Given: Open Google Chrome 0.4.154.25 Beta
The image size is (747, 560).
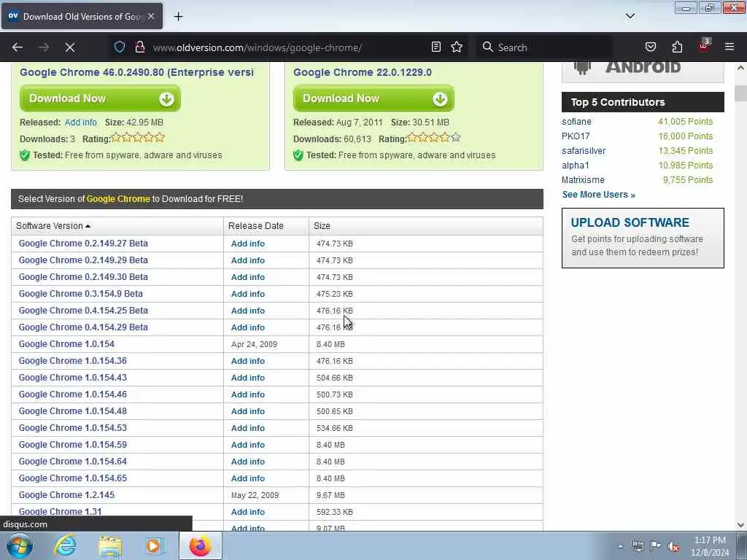Looking at the screenshot, I should [x=83, y=311].
